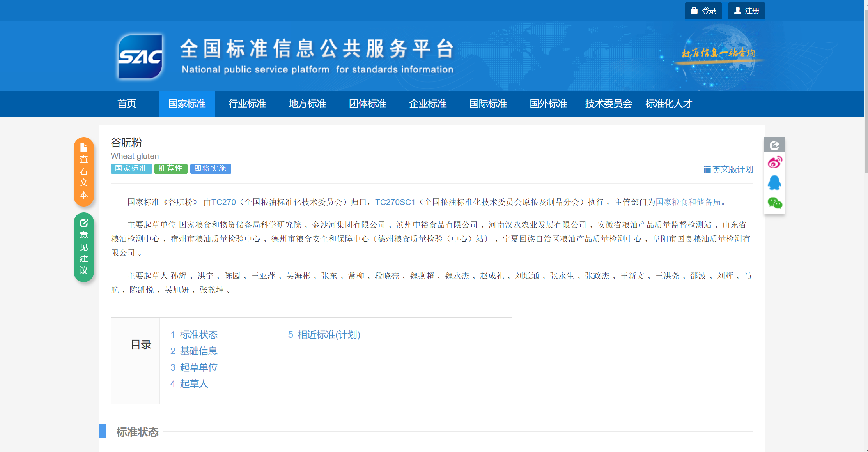Viewport: 868px width, 452px height.
Task: Open the orange 查看文本 side button
Action: [x=84, y=171]
